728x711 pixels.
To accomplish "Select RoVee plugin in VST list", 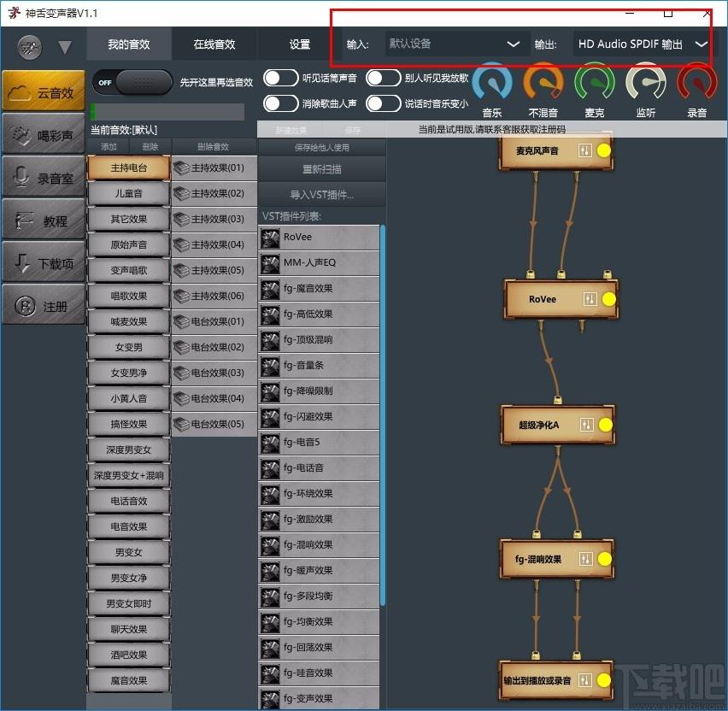I will tap(319, 238).
